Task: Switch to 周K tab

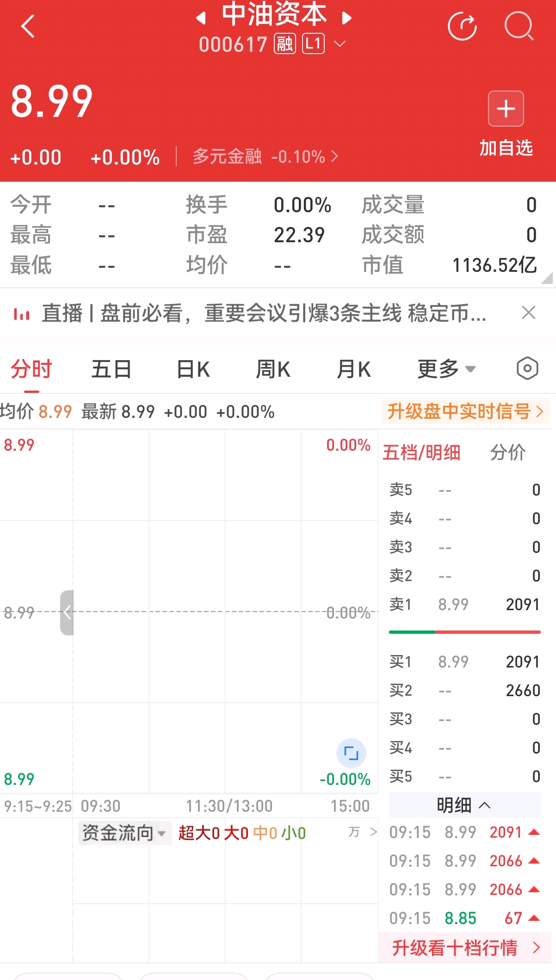Action: pos(273,369)
